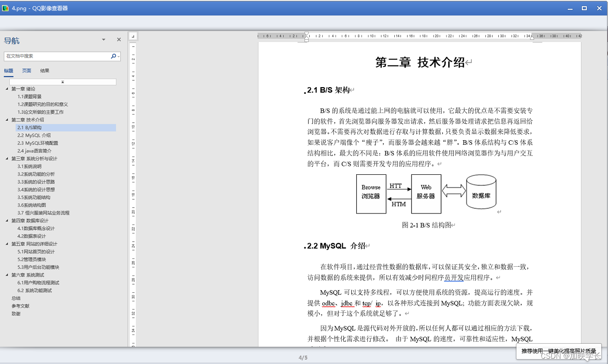
Task: Go to heading 6.1用户购物流程测试
Action: (x=38, y=283)
